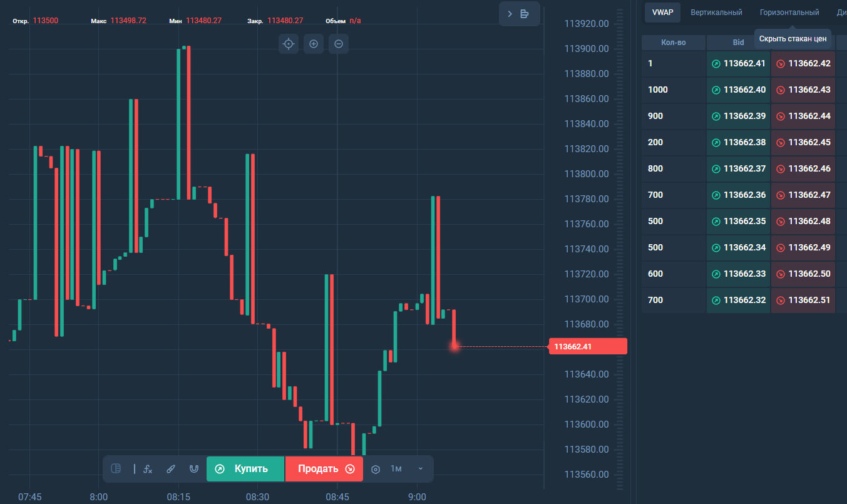Click green arrow icon beside bid 113662.33
847x504 pixels.
(716, 274)
